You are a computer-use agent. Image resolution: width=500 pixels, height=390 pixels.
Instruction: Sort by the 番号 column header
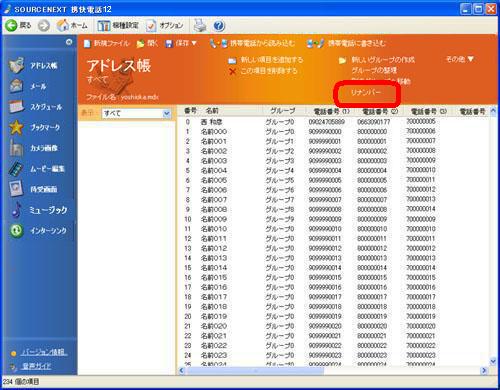point(190,111)
